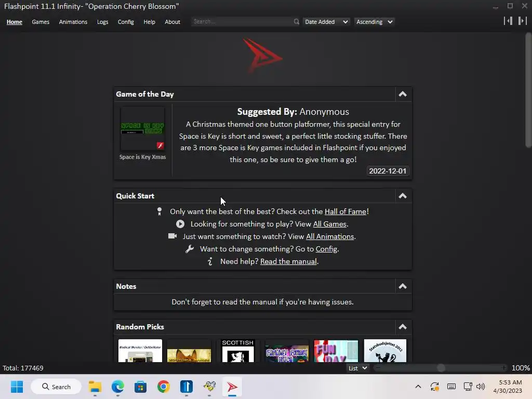Open File Explorer from taskbar

95,387
